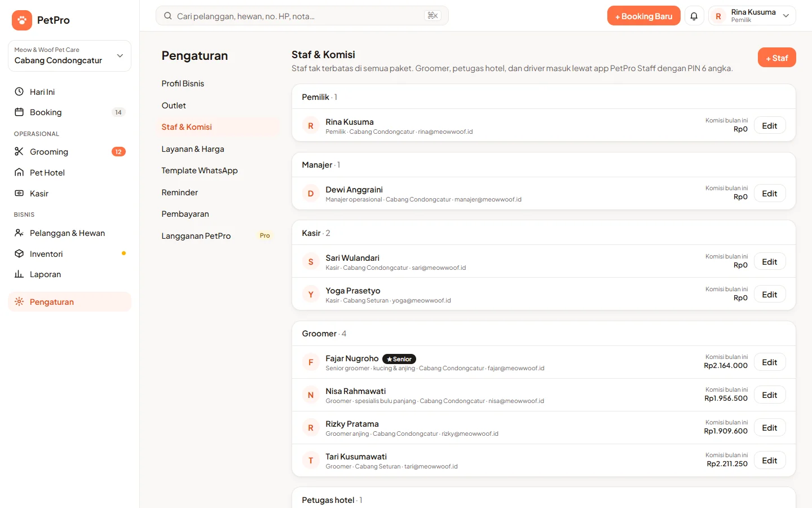This screenshot has width=812, height=508.
Task: Click Rp2.164.000 commission value
Action: coord(726,366)
